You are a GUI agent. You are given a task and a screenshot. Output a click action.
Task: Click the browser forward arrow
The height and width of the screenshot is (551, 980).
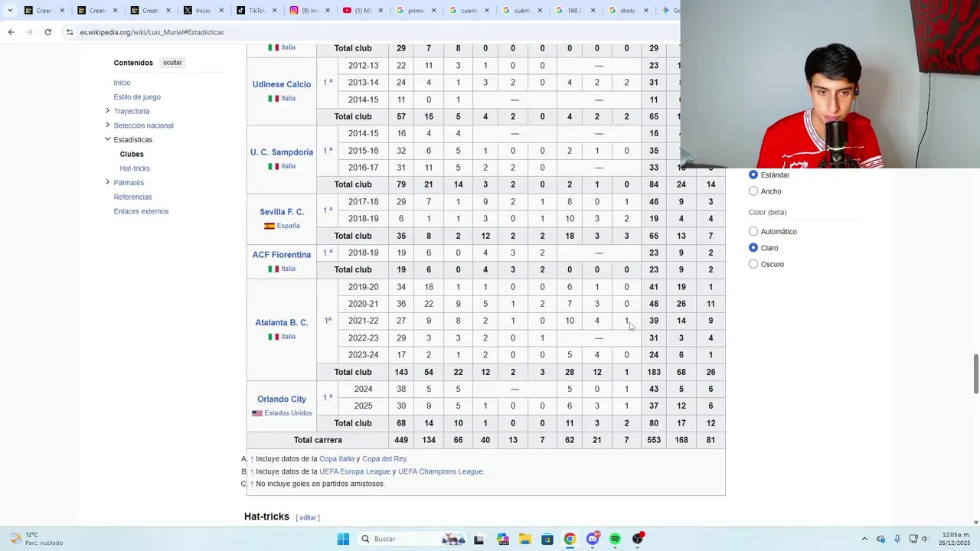pyautogui.click(x=29, y=32)
